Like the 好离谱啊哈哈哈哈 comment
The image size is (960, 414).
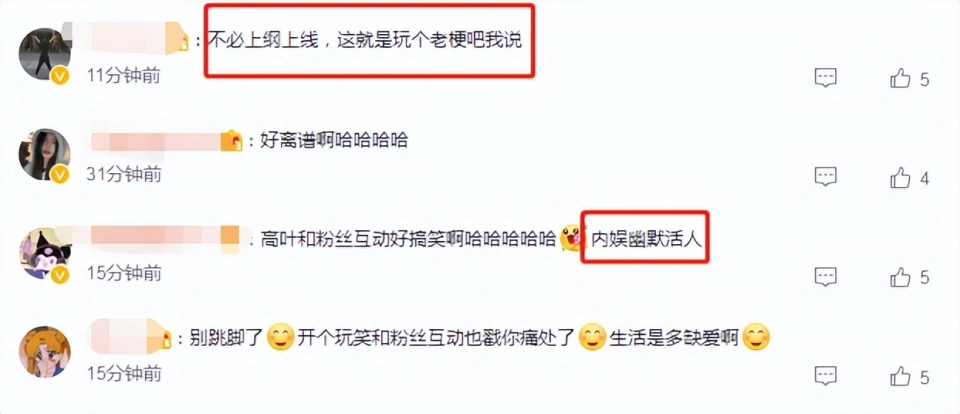coord(900,178)
